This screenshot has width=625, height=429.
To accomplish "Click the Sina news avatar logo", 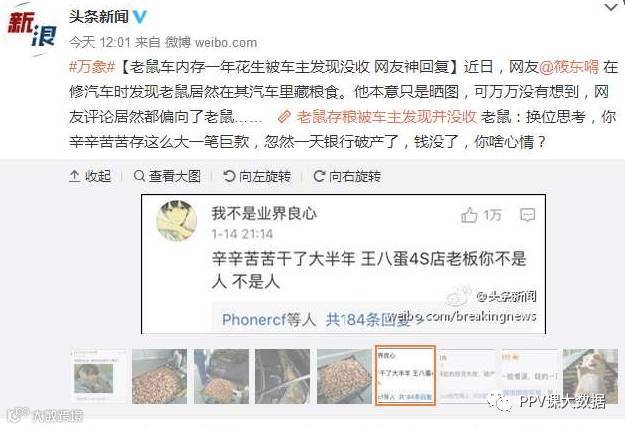I will [x=32, y=29].
